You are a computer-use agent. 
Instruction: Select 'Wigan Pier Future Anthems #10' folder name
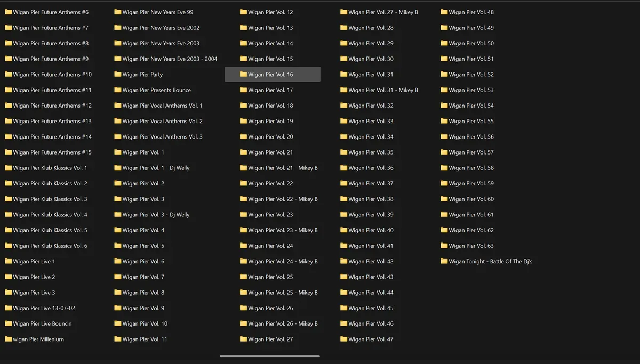(52, 75)
